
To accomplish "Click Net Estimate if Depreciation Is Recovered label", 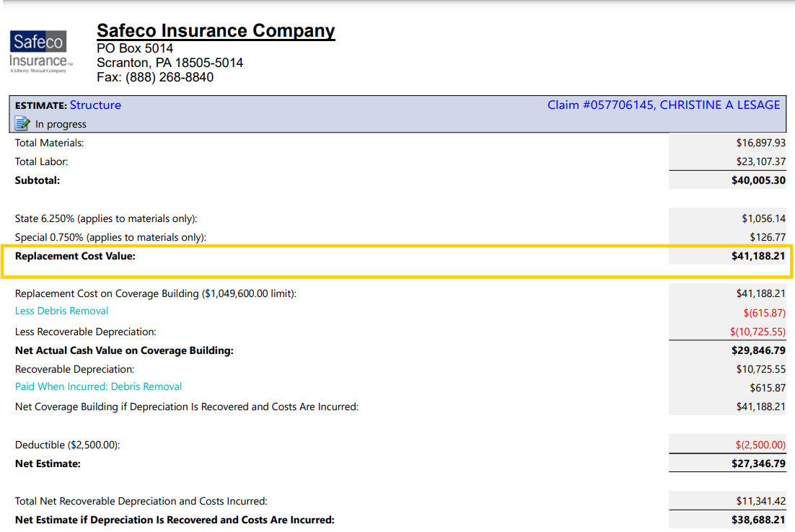I will pyautogui.click(x=175, y=520).
